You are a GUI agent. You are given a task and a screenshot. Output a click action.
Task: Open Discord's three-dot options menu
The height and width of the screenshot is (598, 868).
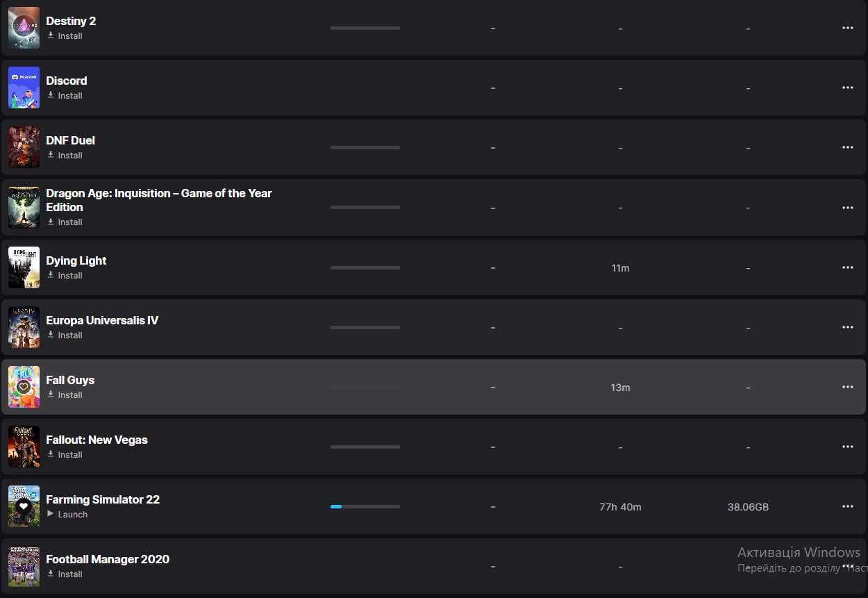pyautogui.click(x=847, y=88)
